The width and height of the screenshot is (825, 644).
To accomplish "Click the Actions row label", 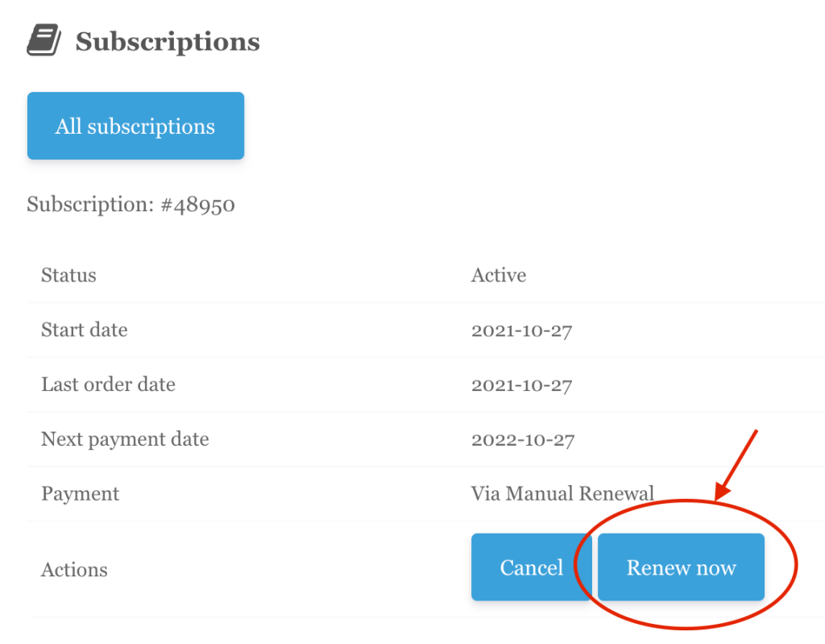I will (x=74, y=570).
